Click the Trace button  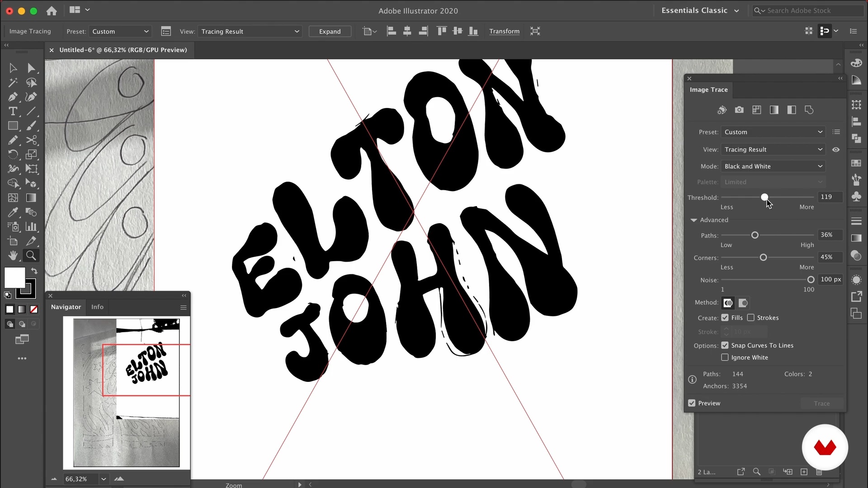(821, 403)
